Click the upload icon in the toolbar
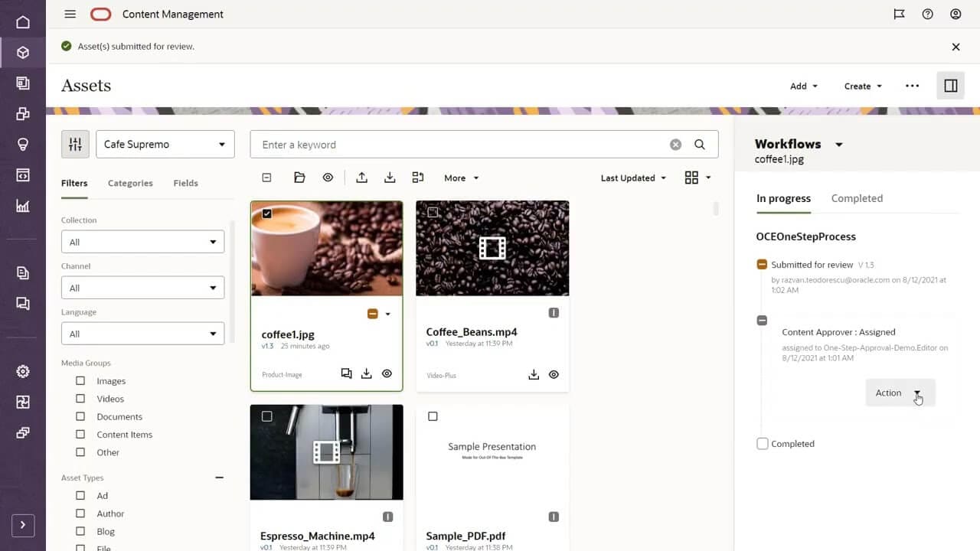This screenshot has width=980, height=551. pos(362,178)
